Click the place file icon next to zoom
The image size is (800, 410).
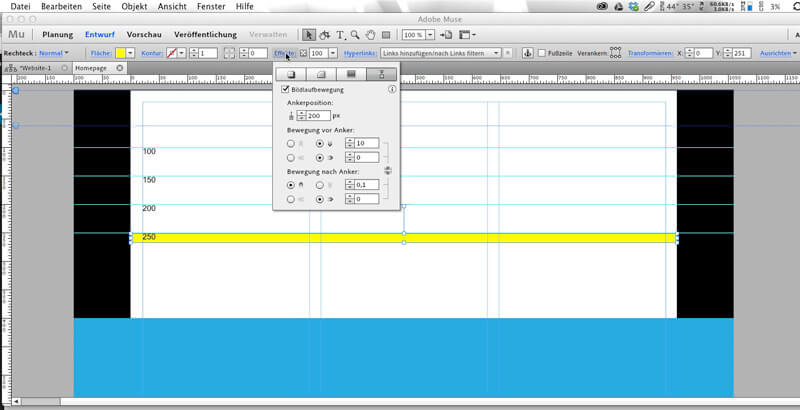point(446,35)
